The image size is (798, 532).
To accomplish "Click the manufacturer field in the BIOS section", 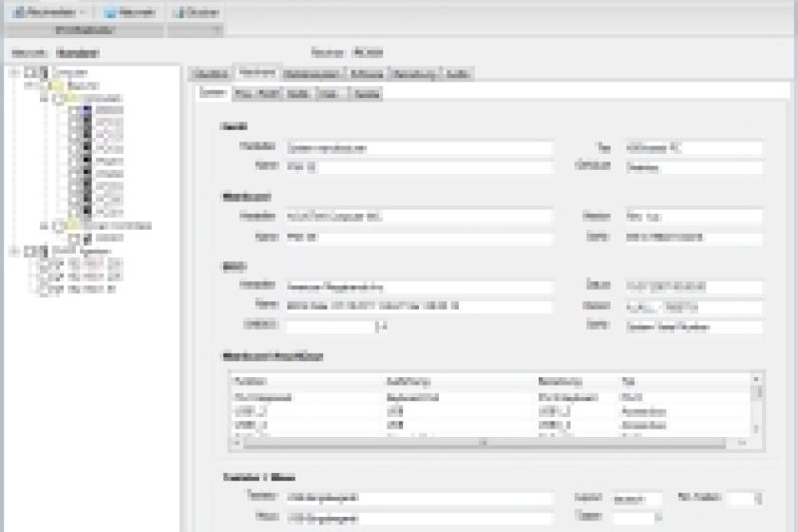I will point(420,287).
